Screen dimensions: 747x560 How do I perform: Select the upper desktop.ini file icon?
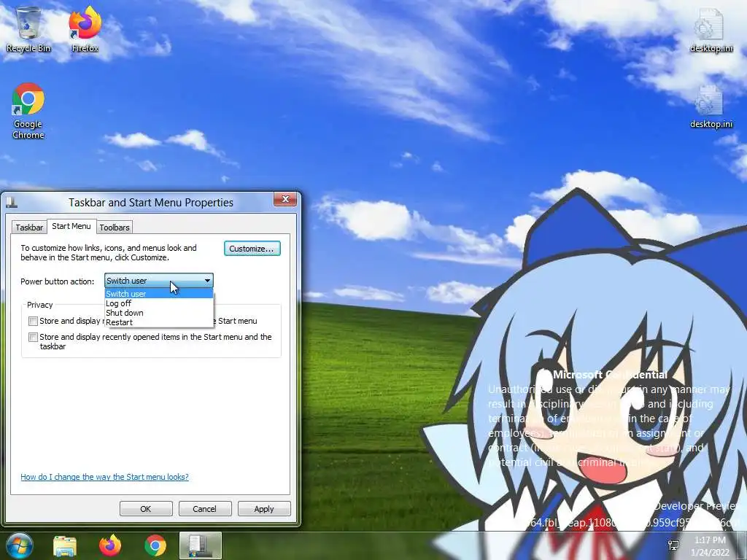click(711, 29)
